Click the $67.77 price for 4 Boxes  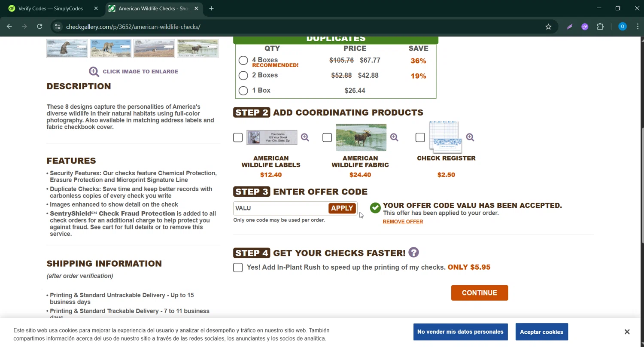pyautogui.click(x=370, y=61)
